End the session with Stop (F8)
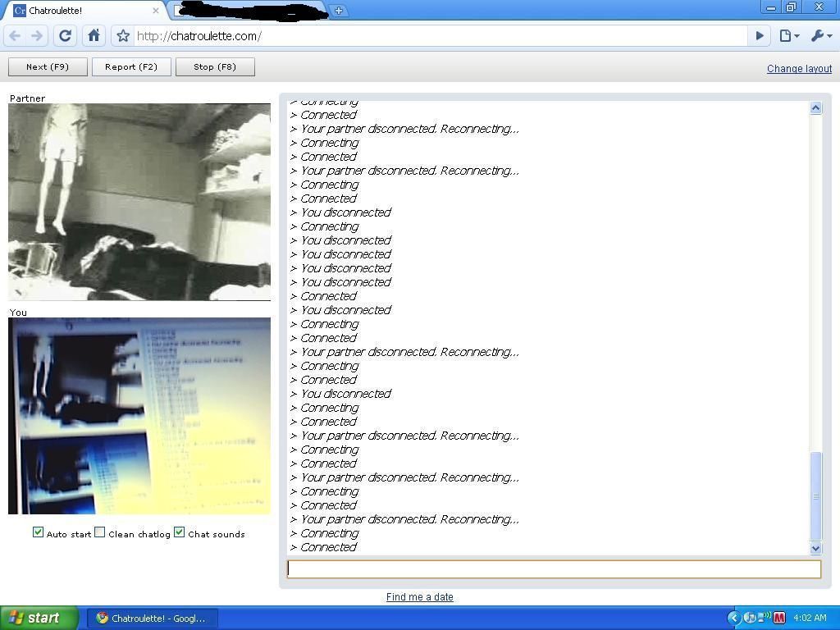The height and width of the screenshot is (630, 840). [215, 67]
